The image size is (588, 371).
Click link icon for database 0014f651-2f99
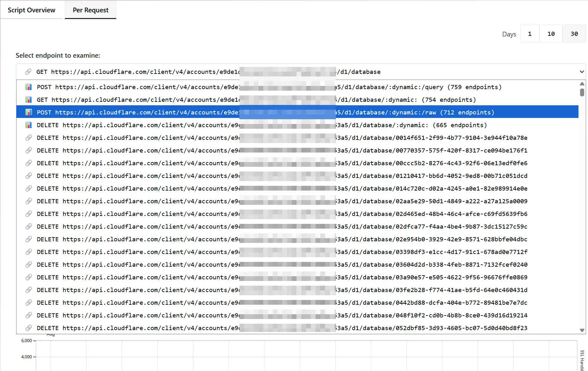click(x=29, y=138)
